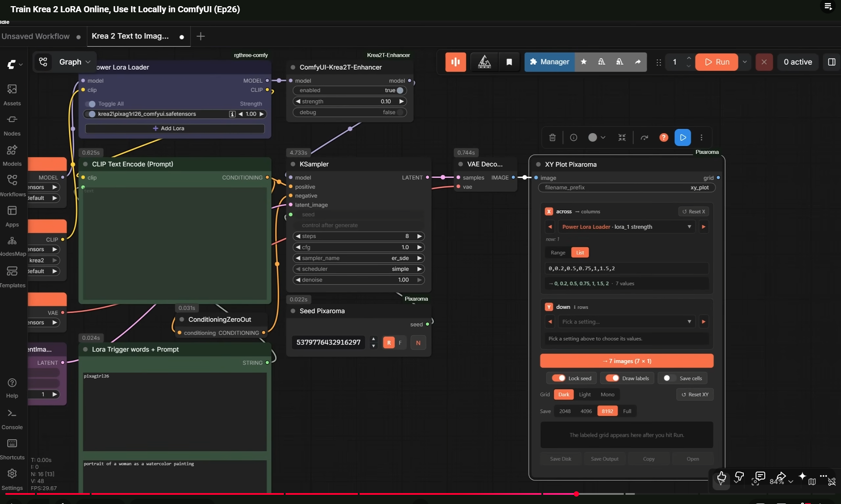Image resolution: width=841 pixels, height=504 pixels.
Task: Open the video comments icon
Action: click(x=760, y=476)
